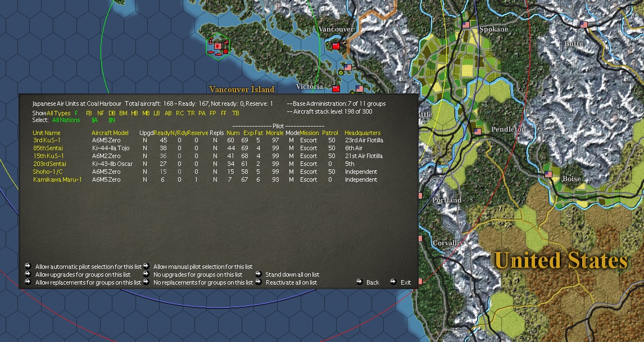644x342 pixels.
Task: Sort list by Patrol column
Action: tap(330, 133)
